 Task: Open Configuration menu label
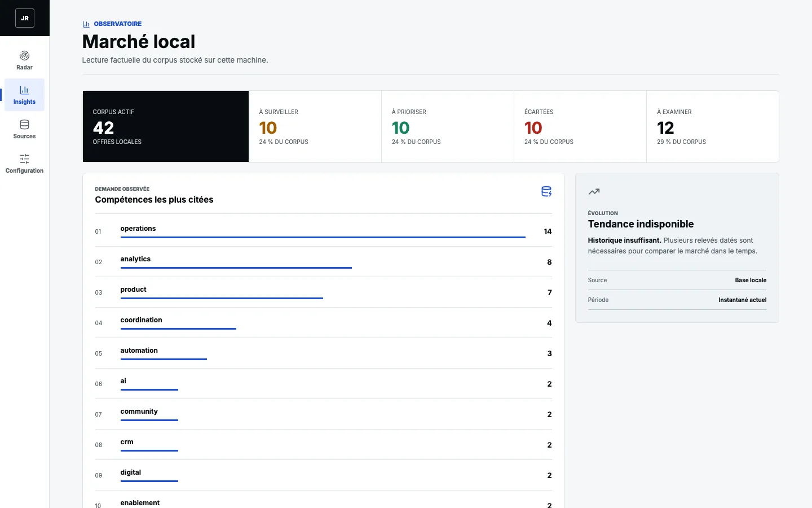(24, 170)
